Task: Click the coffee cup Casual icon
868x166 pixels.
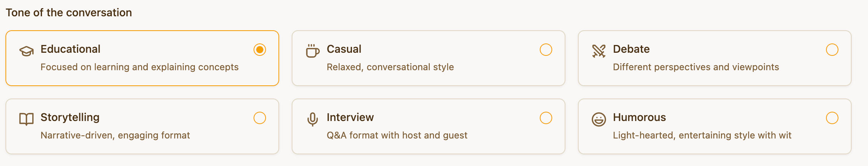Action: pos(313,51)
